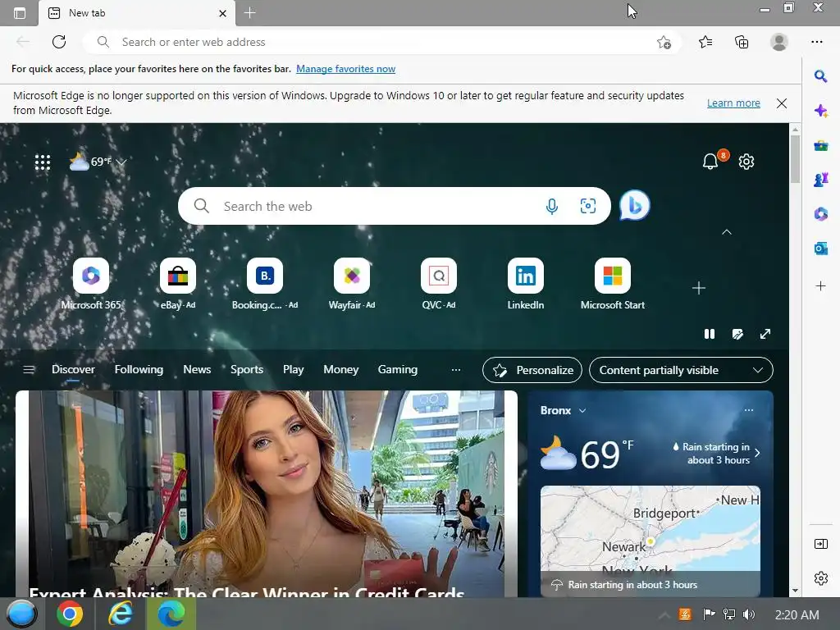The width and height of the screenshot is (840, 630).
Task: Click the browser refresh button
Action: coord(59,42)
